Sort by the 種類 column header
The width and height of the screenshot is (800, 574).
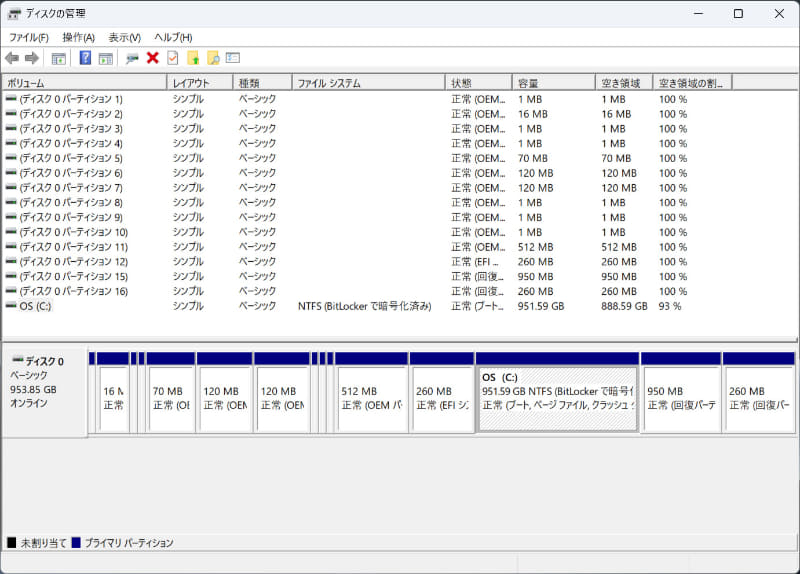click(262, 83)
